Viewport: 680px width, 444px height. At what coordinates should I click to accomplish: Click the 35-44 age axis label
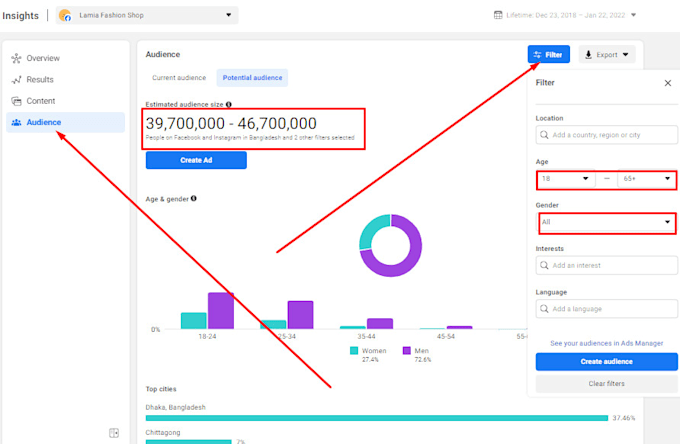(366, 336)
